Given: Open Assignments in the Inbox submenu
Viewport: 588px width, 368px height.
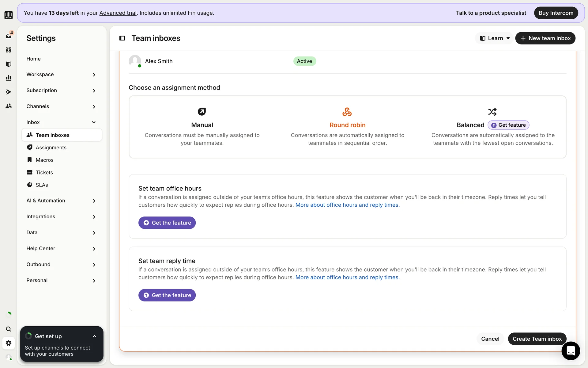Looking at the screenshot, I should point(51,148).
